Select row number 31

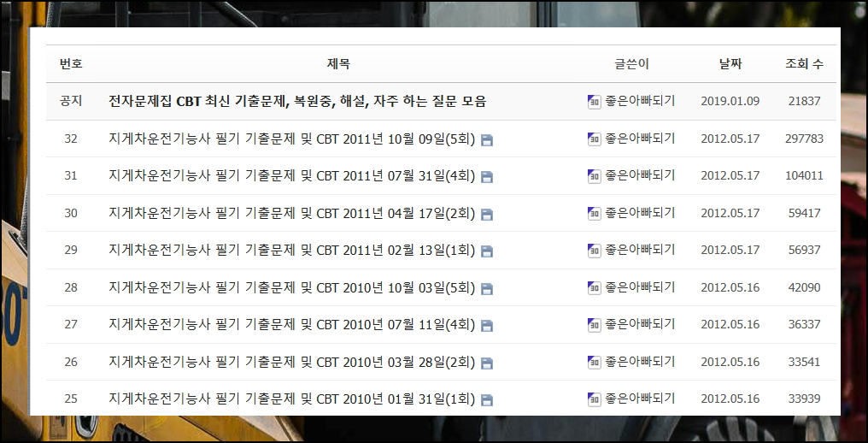(71, 176)
